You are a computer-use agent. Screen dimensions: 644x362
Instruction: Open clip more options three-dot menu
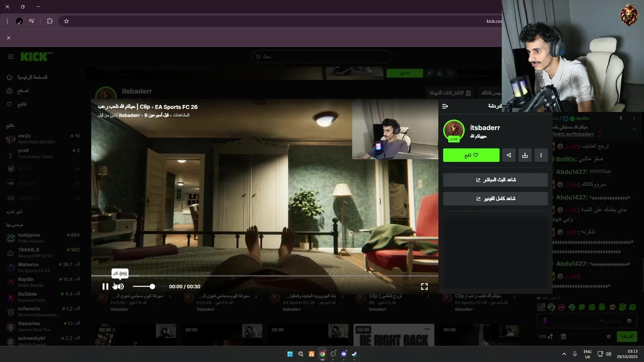point(541,155)
